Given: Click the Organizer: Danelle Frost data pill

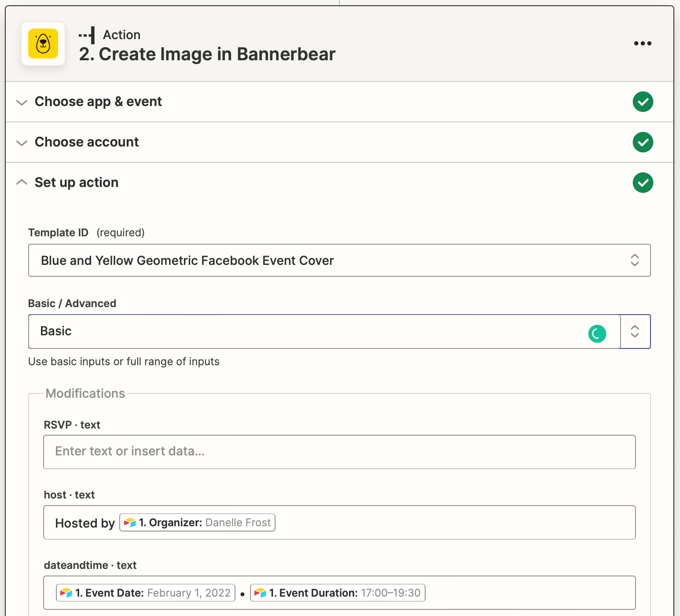Looking at the screenshot, I should point(198,523).
